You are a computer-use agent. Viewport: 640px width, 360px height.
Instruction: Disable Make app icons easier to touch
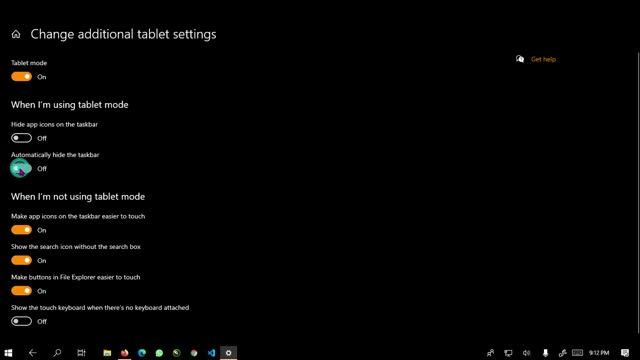pos(21,230)
